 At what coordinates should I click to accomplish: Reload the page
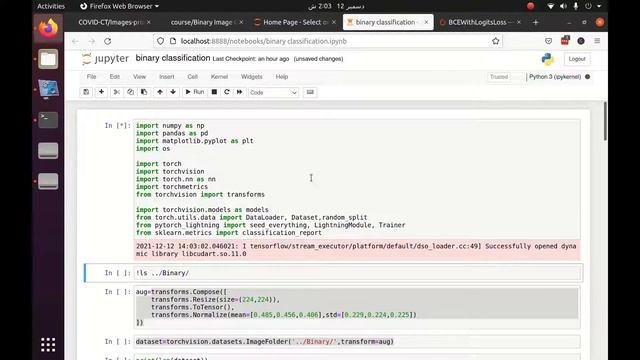pos(108,41)
